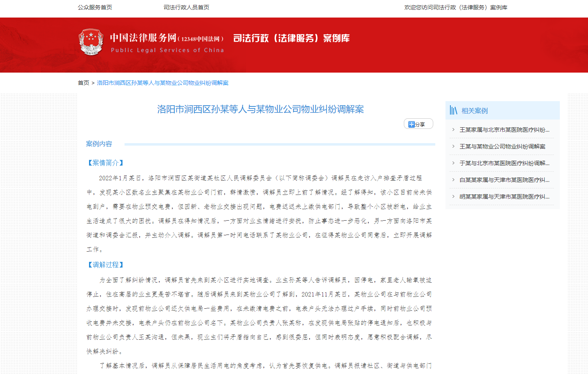Click the 欢迎您访问 welcome text at top right

click(456, 7)
